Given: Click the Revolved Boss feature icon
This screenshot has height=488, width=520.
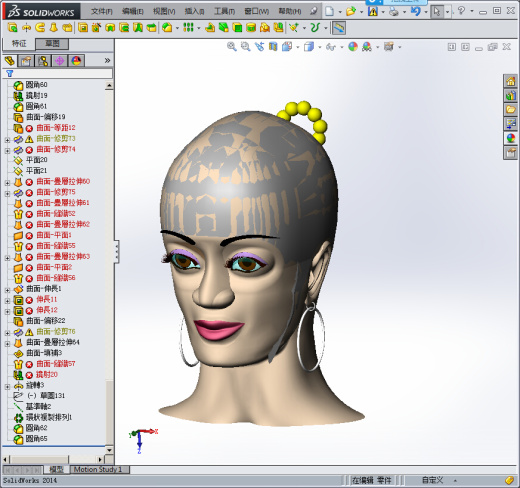Looking at the screenshot, I should (x=26, y=28).
